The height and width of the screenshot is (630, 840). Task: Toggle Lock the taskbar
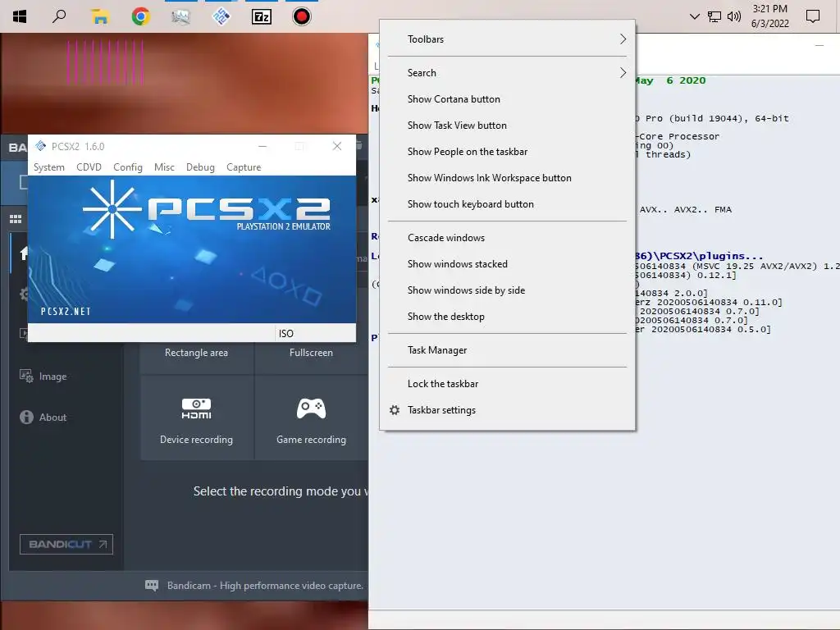click(507, 384)
